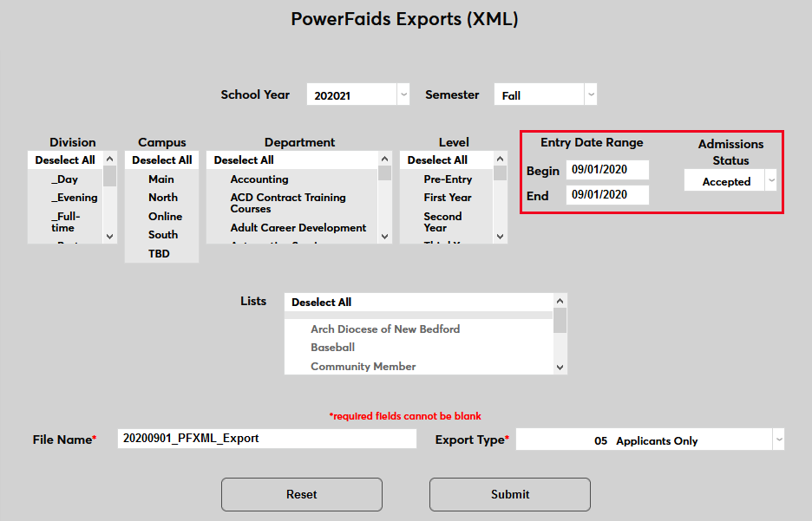Click the Department list scrollbar down arrow
812x521 pixels.
(x=384, y=235)
